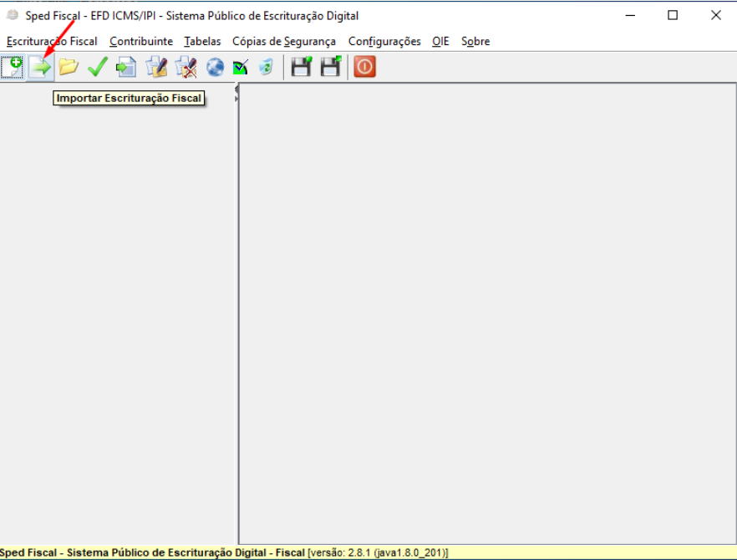This screenshot has height=560, width=737.
Task: Click the monitor with checkmark icon
Action: point(241,67)
